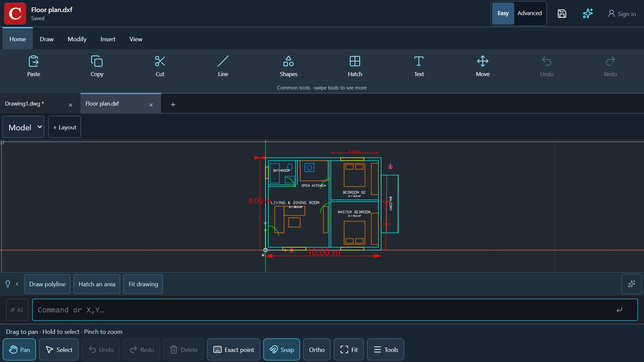Click the MASTER BEDROOM label
This screenshot has height=362, width=644.
coord(354,212)
